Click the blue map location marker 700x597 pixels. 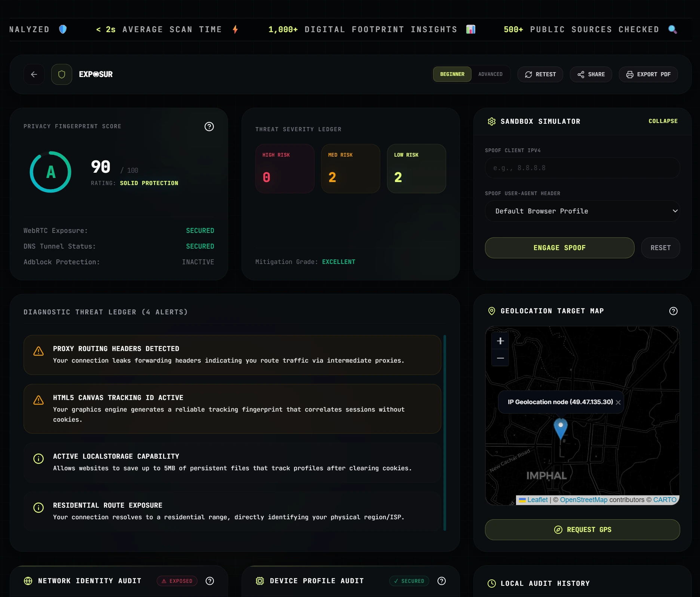[561, 429]
